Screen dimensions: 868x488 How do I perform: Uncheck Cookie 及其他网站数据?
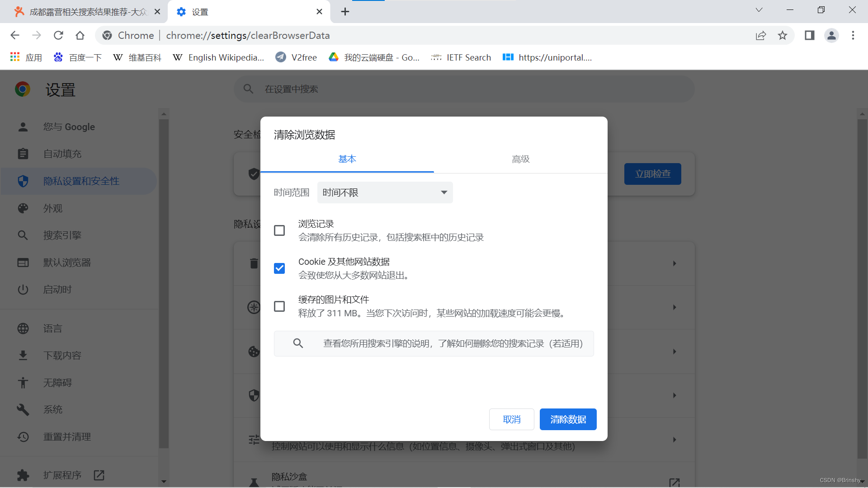279,268
